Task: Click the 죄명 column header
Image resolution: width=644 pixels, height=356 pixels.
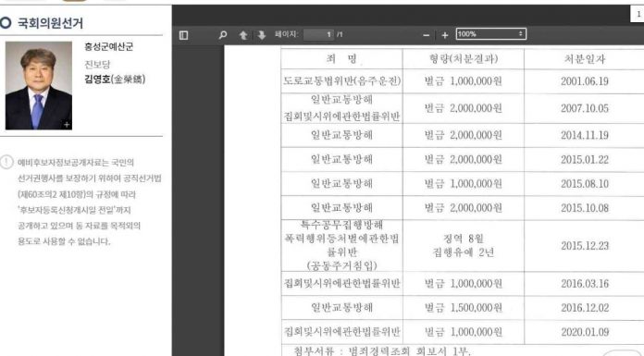Action: click(x=341, y=59)
